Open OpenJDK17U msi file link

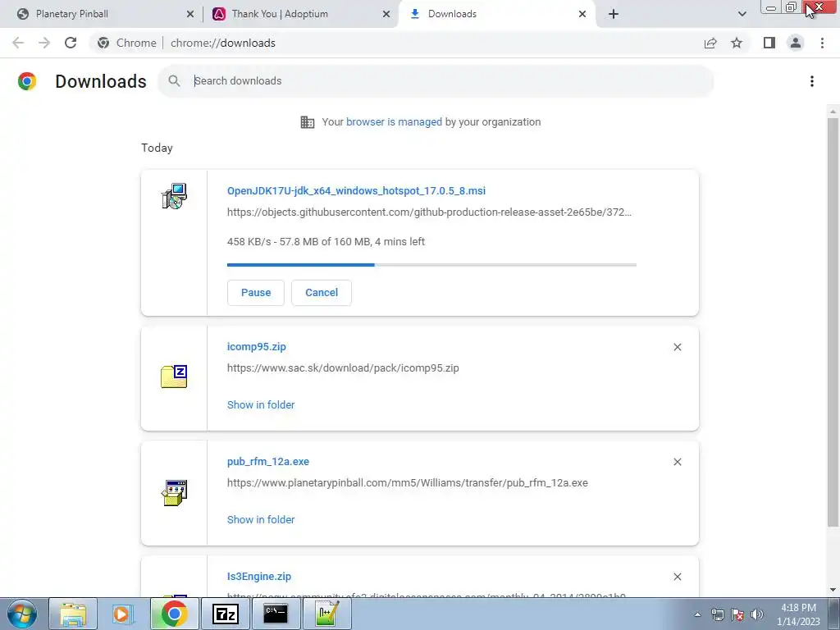pos(356,190)
